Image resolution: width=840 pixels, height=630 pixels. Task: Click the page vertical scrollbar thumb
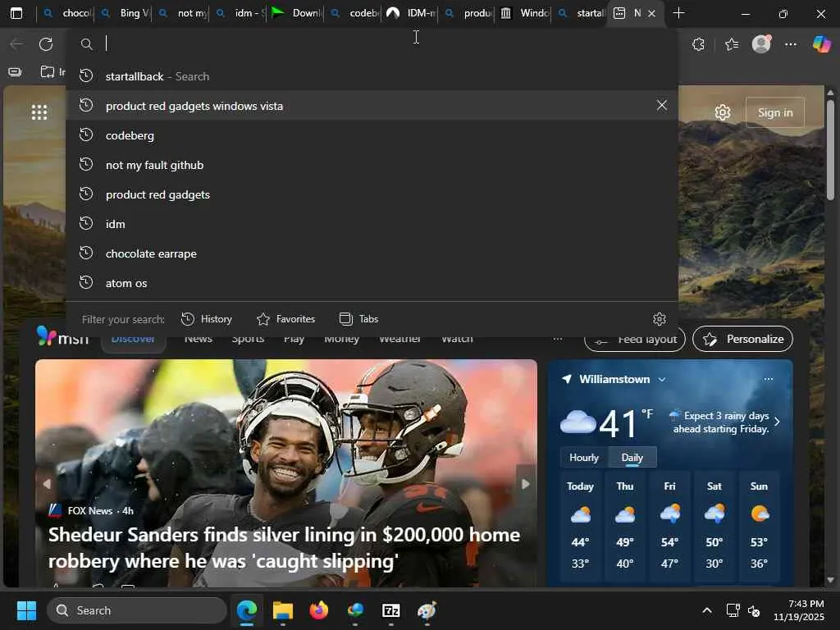830,150
